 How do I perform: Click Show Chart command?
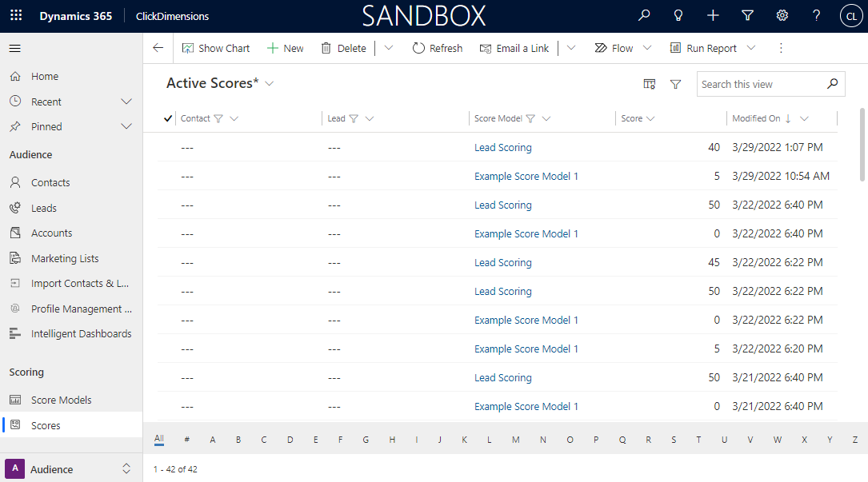(x=216, y=48)
